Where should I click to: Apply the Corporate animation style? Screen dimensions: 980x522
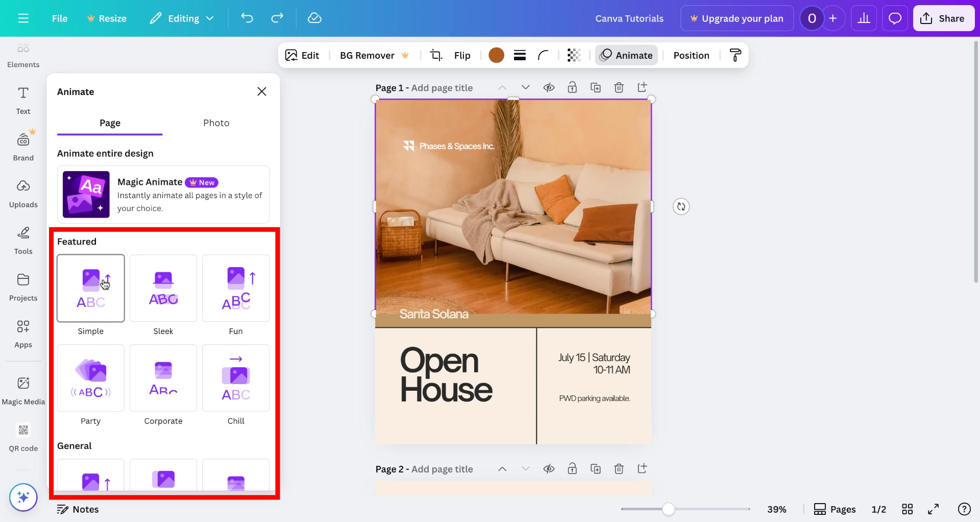[163, 378]
